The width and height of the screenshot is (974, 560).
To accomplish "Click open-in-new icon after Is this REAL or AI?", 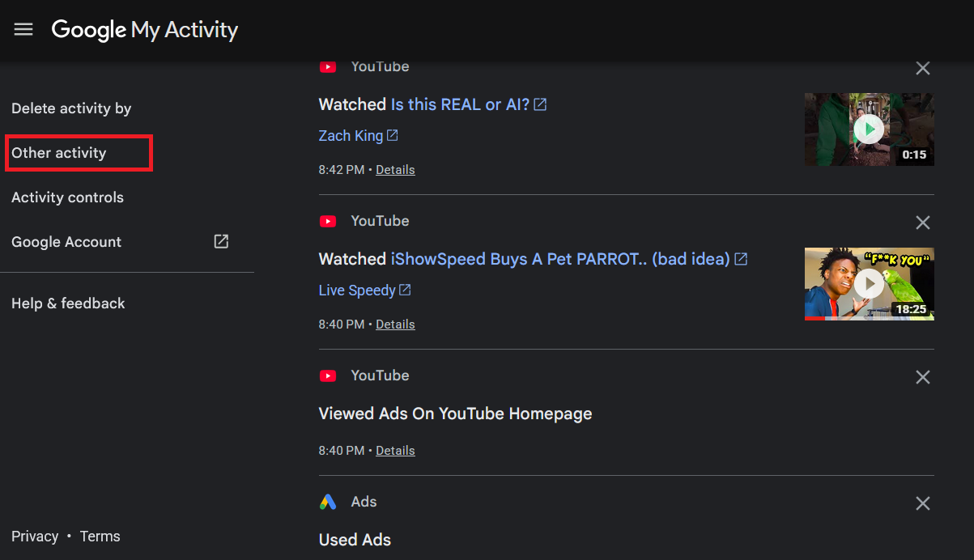I will click(540, 104).
